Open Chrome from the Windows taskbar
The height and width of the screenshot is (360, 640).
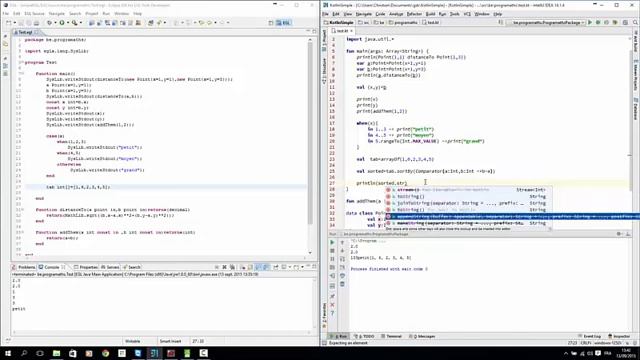click(x=105, y=353)
